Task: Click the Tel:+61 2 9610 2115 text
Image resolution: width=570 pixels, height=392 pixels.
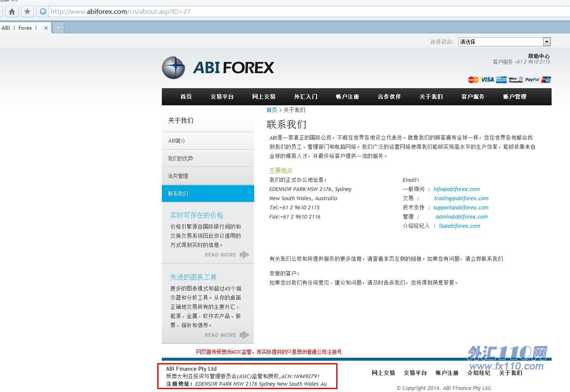Action: (294, 207)
